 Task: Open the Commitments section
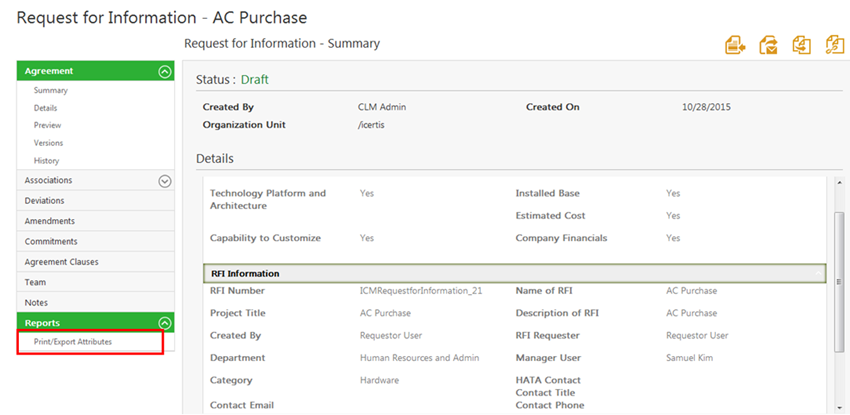point(95,242)
